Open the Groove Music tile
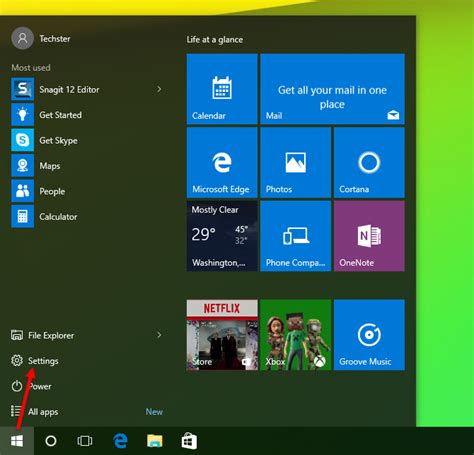The height and width of the screenshot is (455, 474). point(369,335)
